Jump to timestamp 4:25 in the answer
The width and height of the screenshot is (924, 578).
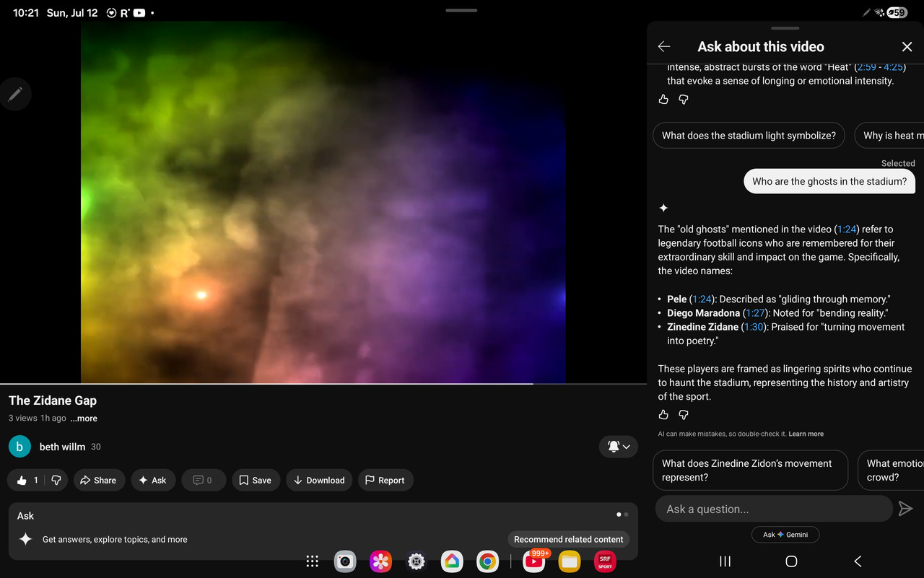893,67
